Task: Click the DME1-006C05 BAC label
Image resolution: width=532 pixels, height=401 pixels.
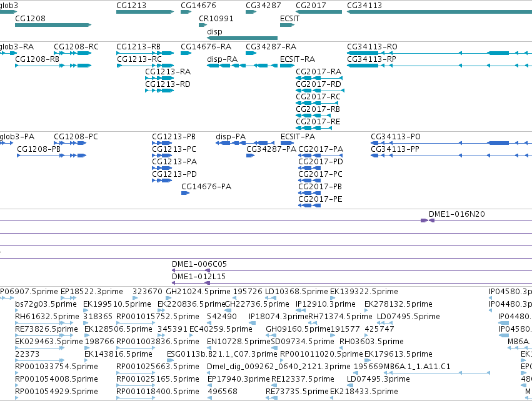Action: (199, 264)
